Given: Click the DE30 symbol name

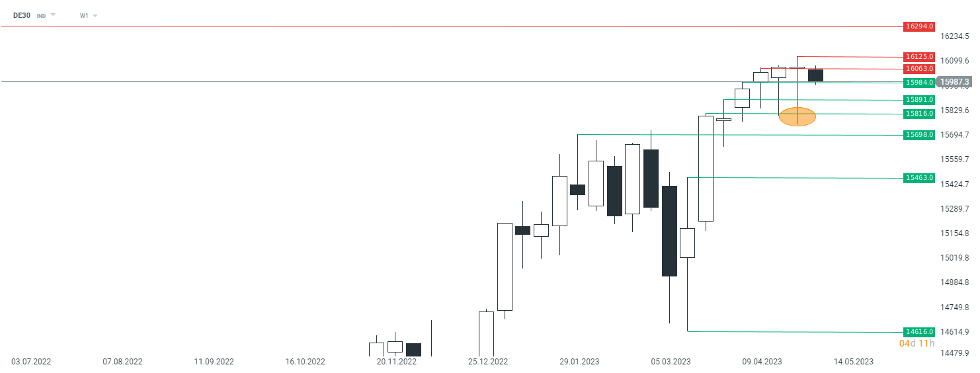Looking at the screenshot, I should click(x=21, y=15).
